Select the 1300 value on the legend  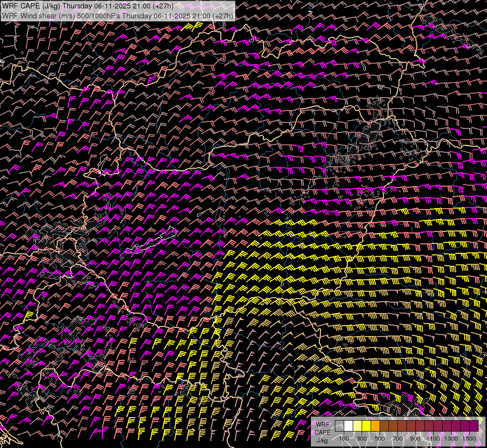[451, 439]
